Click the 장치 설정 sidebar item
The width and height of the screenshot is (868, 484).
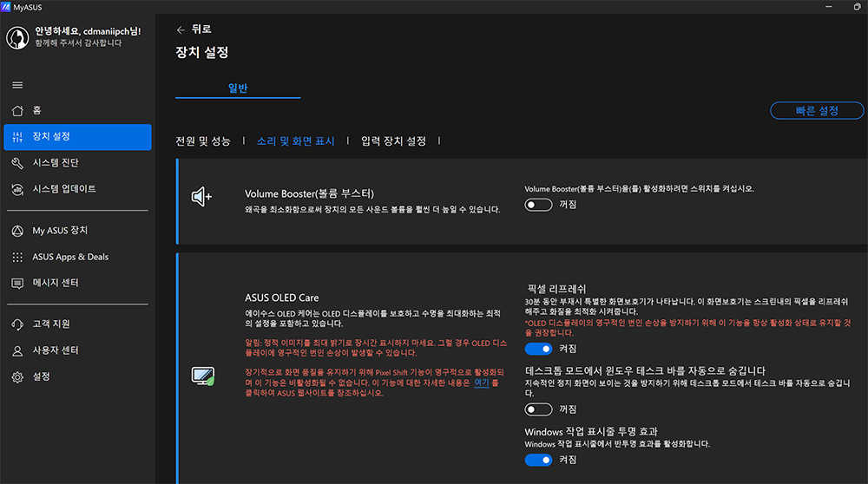tap(77, 137)
